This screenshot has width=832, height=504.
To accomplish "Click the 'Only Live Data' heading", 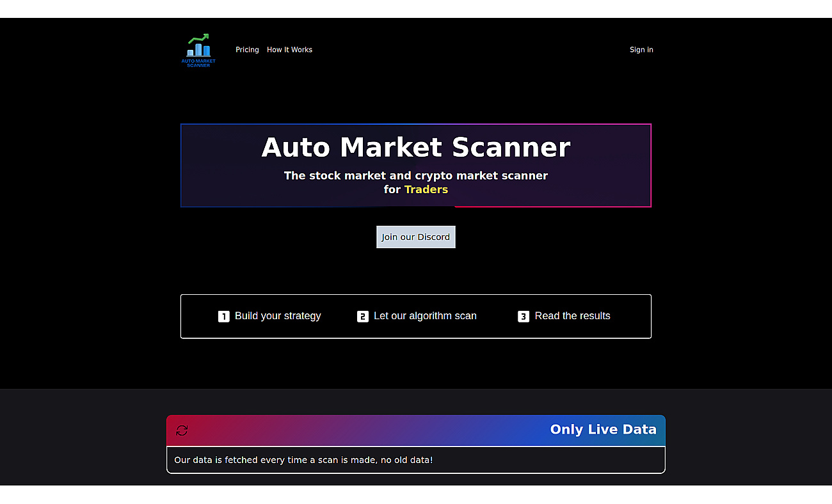I will (x=604, y=429).
